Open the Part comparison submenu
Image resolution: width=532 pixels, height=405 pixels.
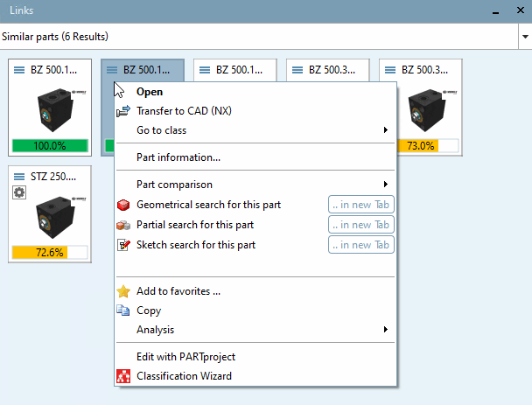tap(255, 185)
